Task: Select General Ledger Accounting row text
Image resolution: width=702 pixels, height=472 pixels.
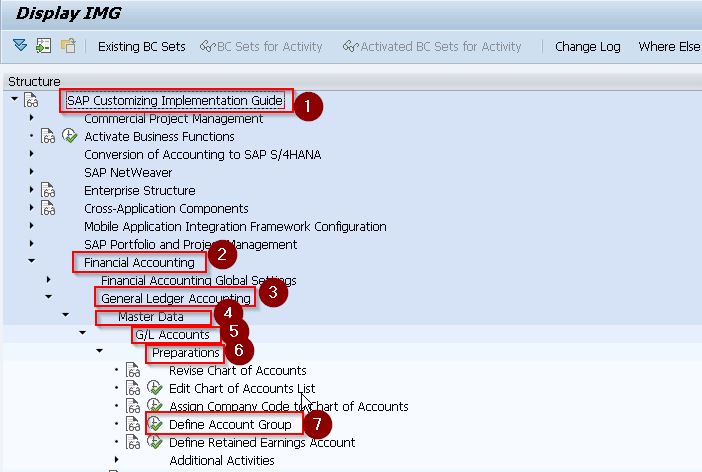Action: (x=176, y=298)
